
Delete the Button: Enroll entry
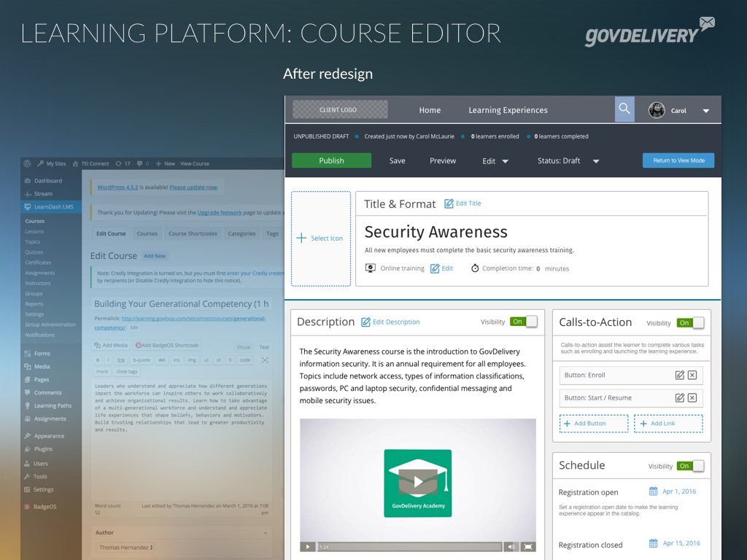(692, 376)
